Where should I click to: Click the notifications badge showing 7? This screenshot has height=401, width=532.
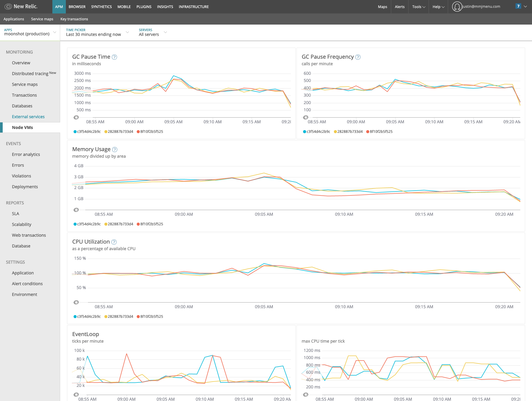(x=518, y=6)
